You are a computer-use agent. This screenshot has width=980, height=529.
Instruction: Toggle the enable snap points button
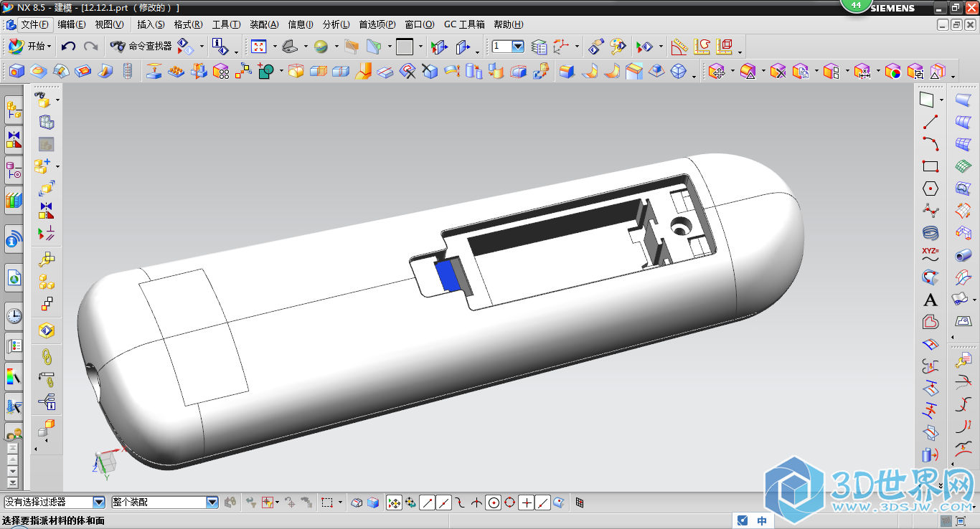click(394, 502)
